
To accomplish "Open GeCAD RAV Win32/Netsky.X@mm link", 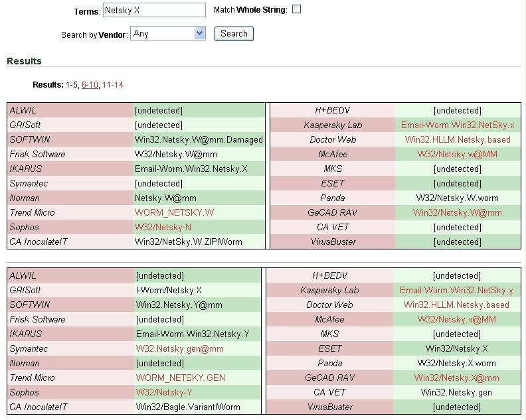I will [x=456, y=378].
